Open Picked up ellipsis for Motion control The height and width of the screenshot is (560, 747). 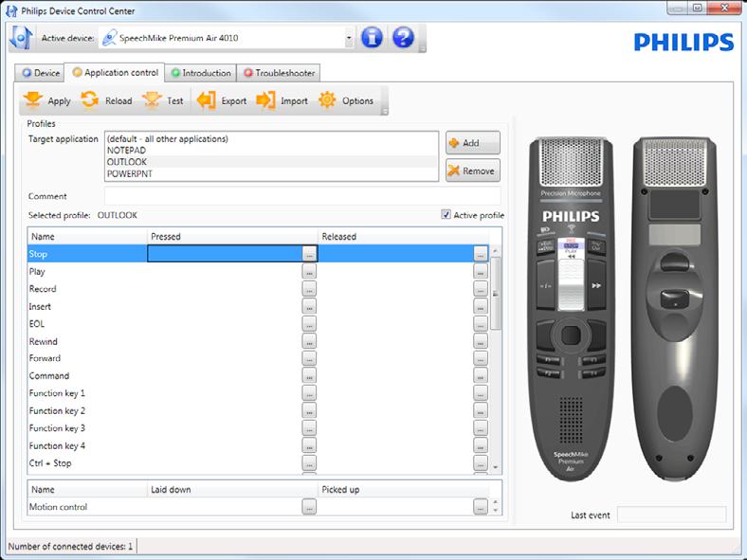481,507
